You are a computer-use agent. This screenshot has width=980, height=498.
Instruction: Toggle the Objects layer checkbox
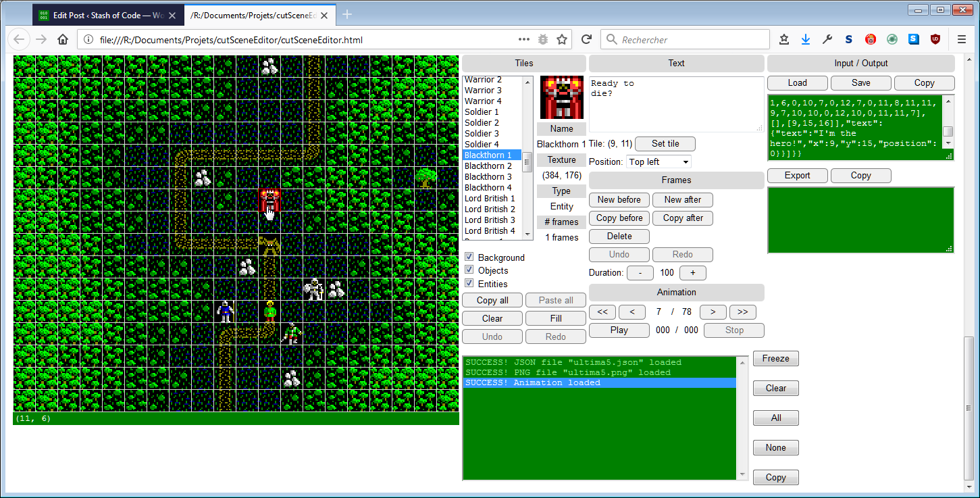[470, 270]
